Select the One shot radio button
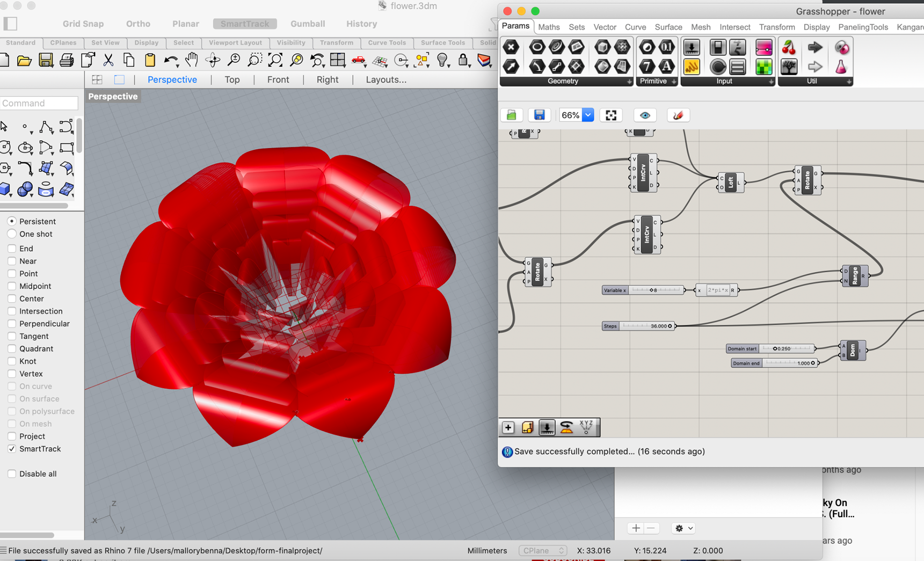This screenshot has height=561, width=924. pyautogui.click(x=12, y=234)
